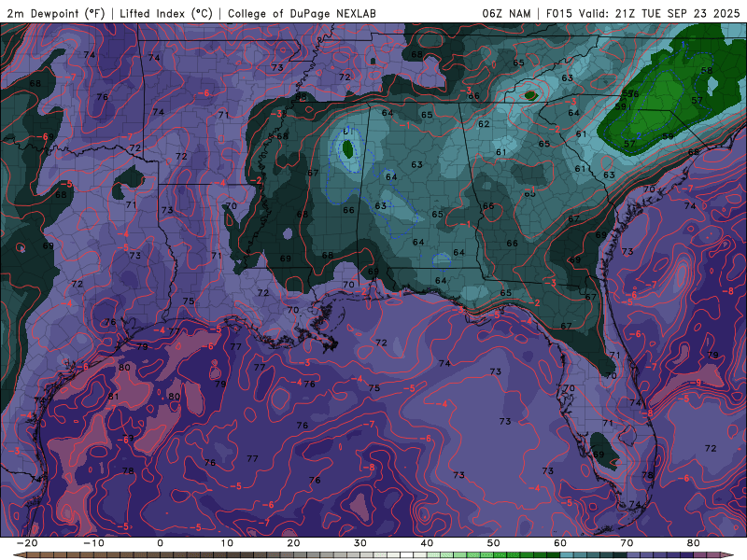Click the '-10' label on the color scale
This screenshot has width=747, height=560.
click(x=93, y=543)
